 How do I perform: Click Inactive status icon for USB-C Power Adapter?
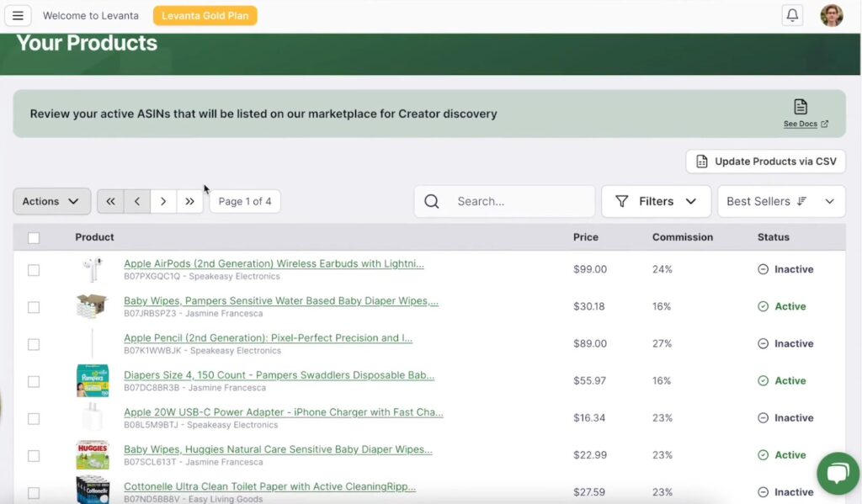point(763,417)
